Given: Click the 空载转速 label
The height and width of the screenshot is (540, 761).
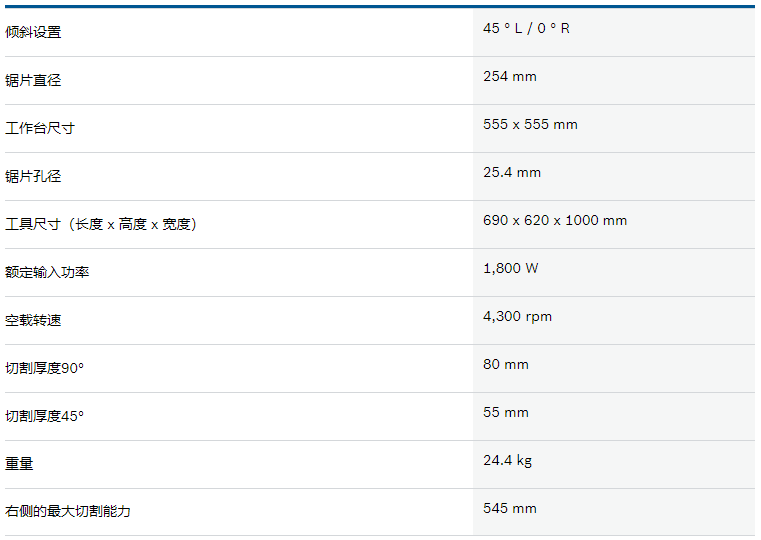Looking at the screenshot, I should coord(33,320).
